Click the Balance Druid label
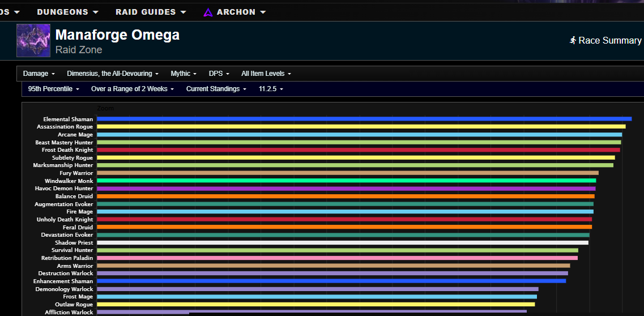Screen dimensions: 644x316 coord(74,196)
